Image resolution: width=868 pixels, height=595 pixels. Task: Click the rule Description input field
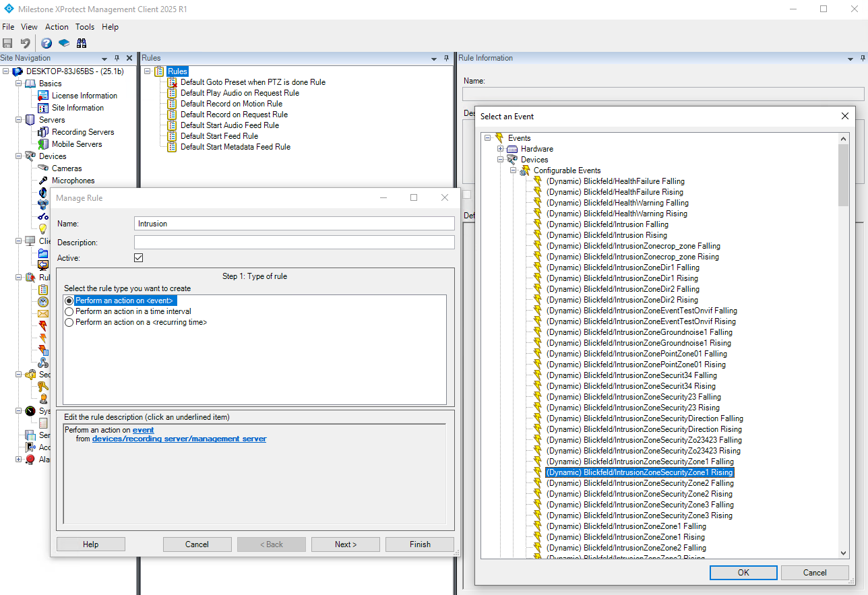pyautogui.click(x=294, y=242)
